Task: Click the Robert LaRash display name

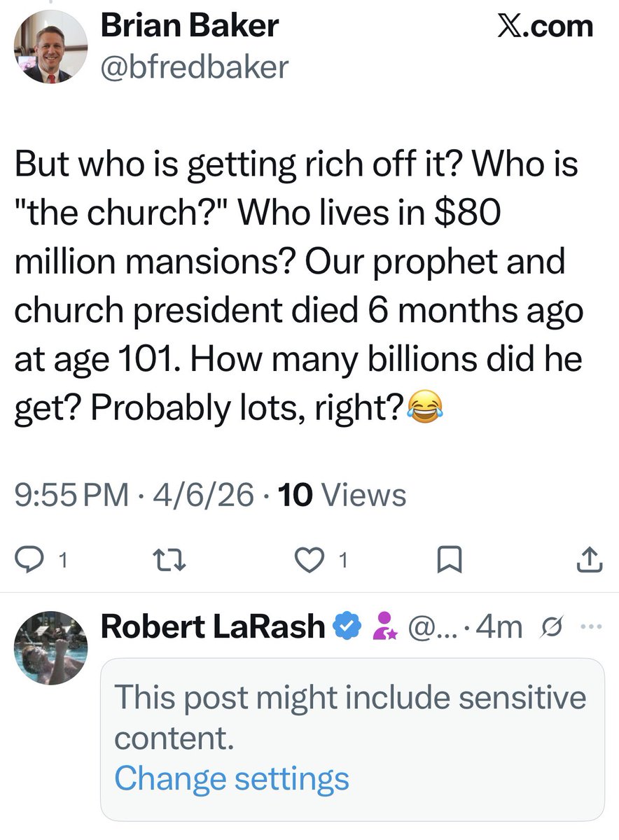Action: point(213,626)
